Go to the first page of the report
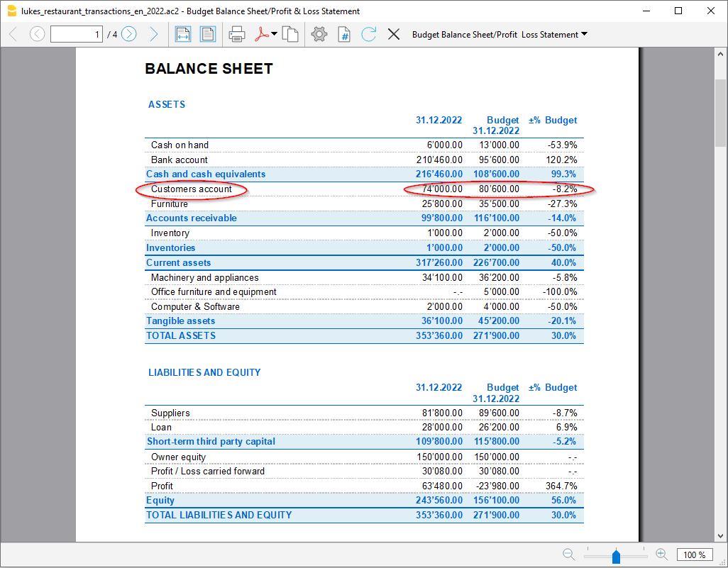728x568 pixels. click(x=13, y=34)
